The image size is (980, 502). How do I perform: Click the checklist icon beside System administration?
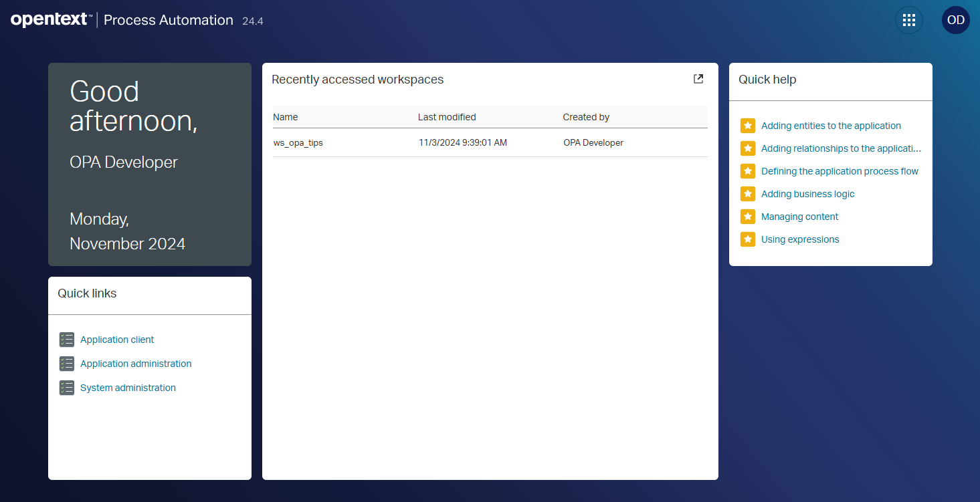pyautogui.click(x=67, y=388)
